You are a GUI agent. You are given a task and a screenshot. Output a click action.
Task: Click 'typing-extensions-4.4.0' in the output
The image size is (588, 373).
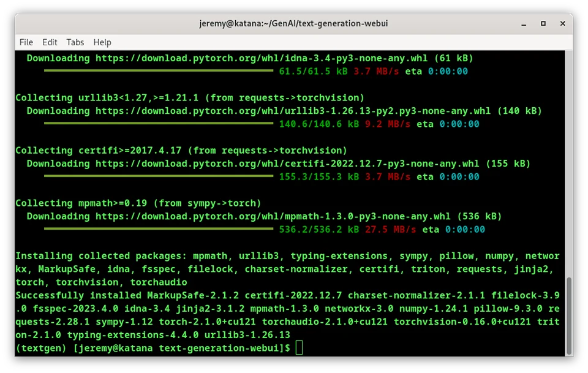pos(133,335)
